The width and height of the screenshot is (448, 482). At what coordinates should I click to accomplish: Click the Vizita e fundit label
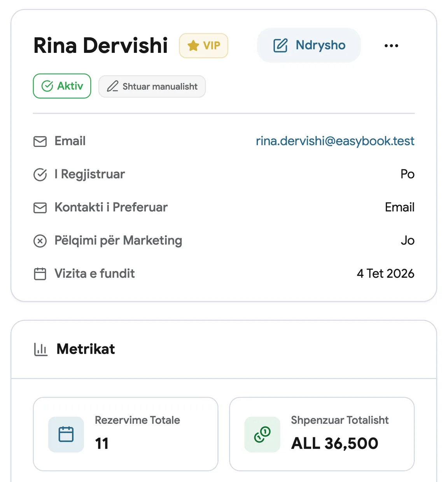point(94,274)
